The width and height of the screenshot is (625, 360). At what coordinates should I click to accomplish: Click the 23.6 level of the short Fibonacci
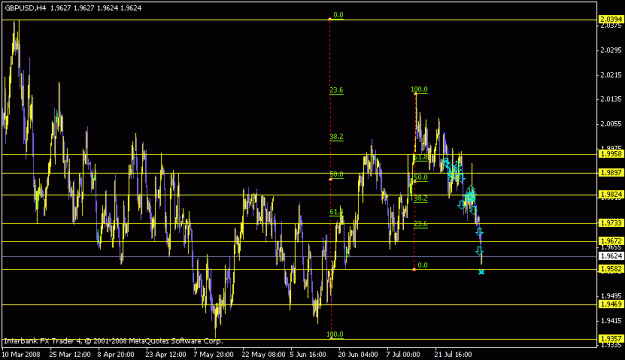(421, 224)
